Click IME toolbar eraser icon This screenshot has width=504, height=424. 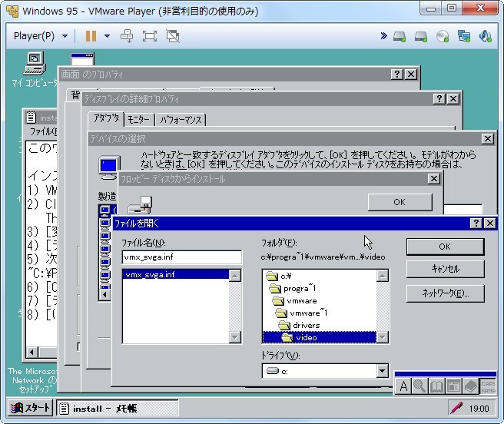[470, 386]
